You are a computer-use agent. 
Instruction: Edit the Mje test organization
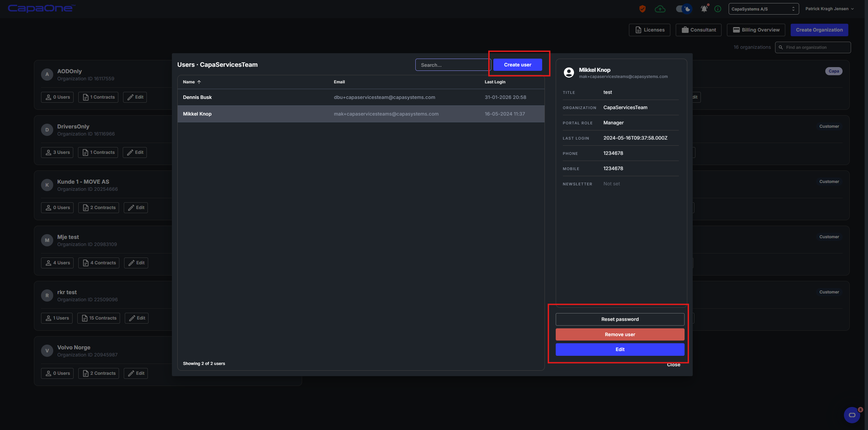click(136, 263)
